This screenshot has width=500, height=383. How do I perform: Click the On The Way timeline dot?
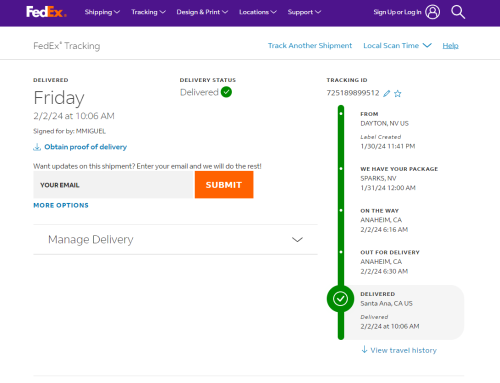point(341,210)
